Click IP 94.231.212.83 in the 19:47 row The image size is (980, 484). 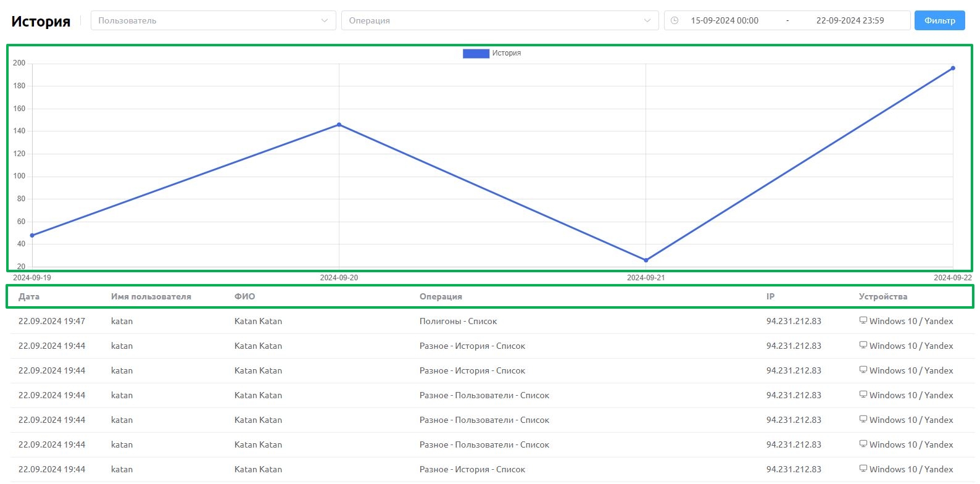coord(794,321)
